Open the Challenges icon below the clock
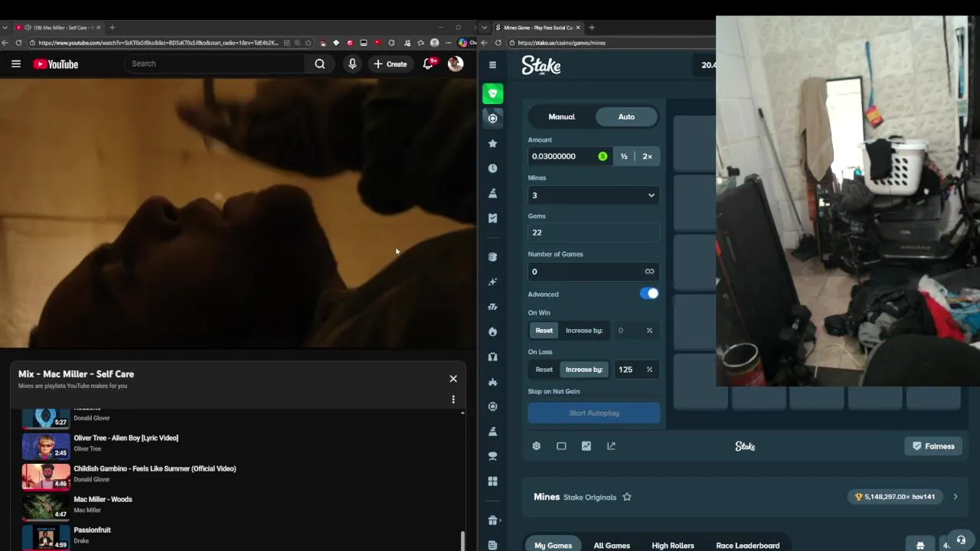The height and width of the screenshot is (551, 980). pyautogui.click(x=493, y=193)
